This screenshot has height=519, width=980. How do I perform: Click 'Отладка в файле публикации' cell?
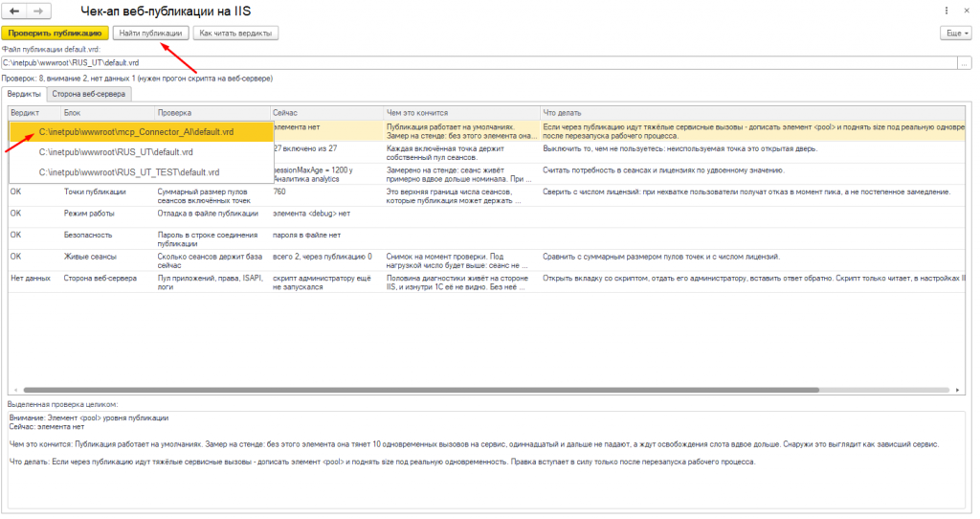[x=212, y=217]
